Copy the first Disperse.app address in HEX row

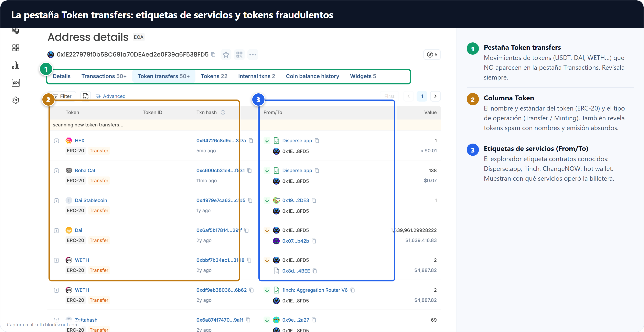317,141
